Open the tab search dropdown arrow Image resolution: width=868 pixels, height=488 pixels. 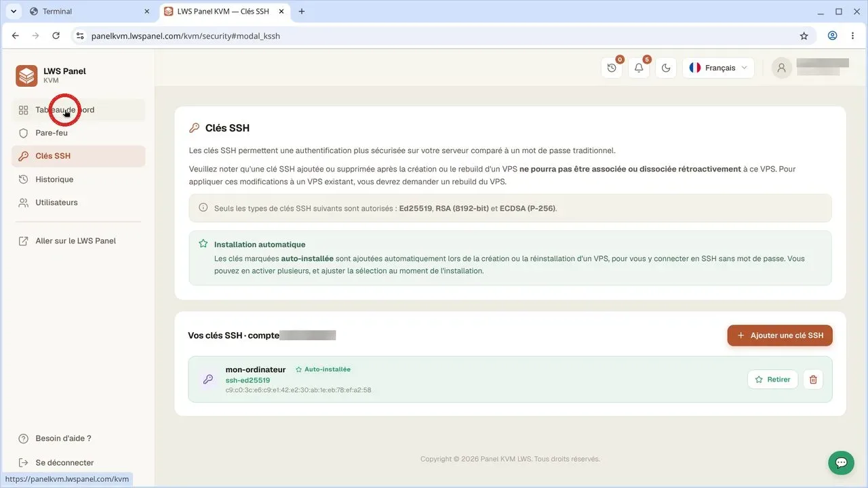point(13,12)
